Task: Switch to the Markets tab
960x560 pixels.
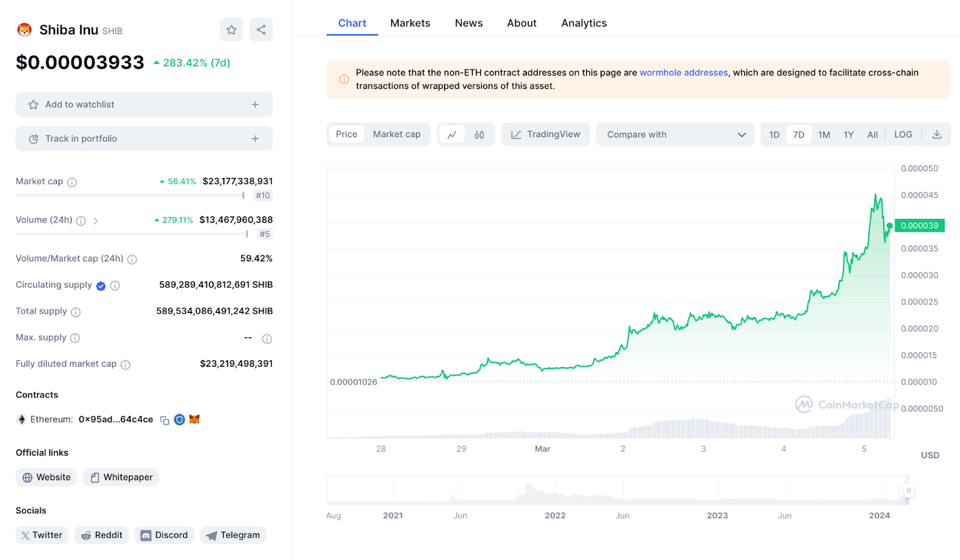Action: click(x=410, y=23)
